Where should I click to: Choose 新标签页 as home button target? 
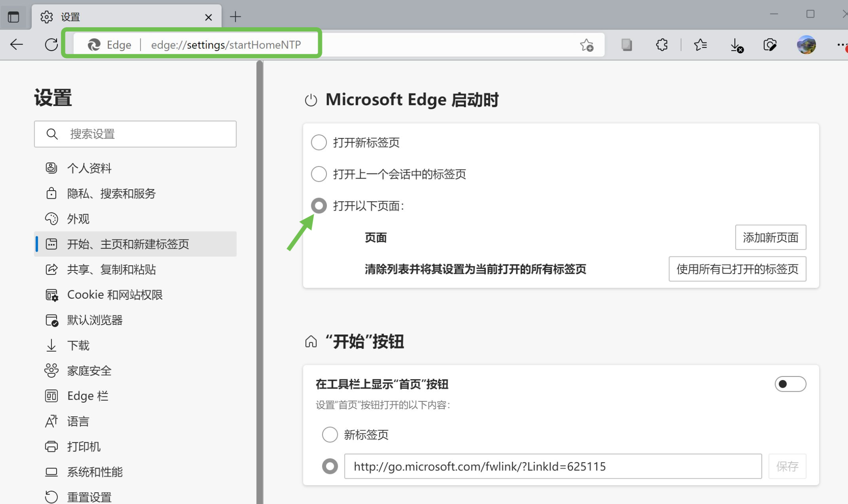tap(330, 434)
